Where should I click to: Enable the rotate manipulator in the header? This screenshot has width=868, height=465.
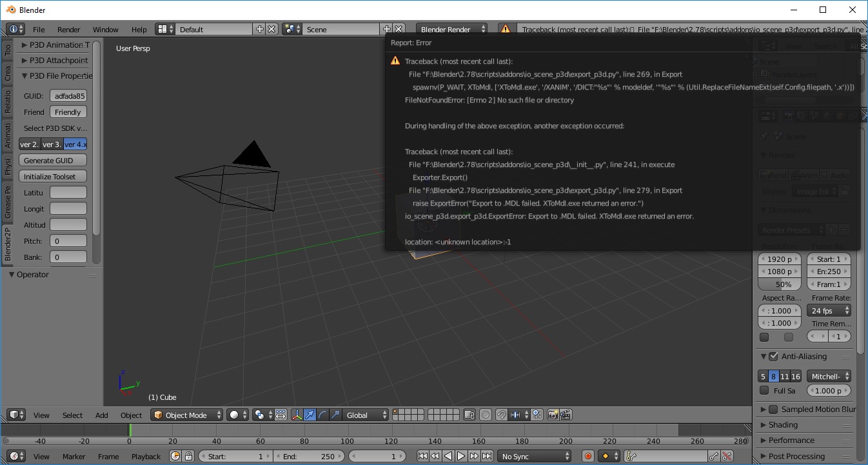322,415
